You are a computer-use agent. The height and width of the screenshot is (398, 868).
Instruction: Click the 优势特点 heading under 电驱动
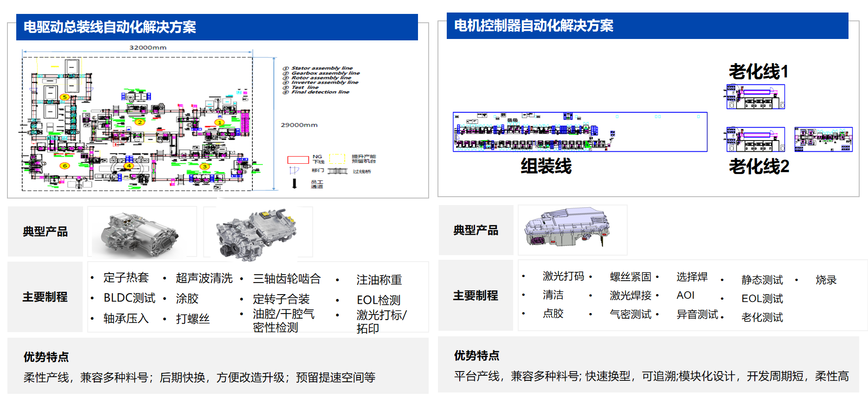[46, 357]
